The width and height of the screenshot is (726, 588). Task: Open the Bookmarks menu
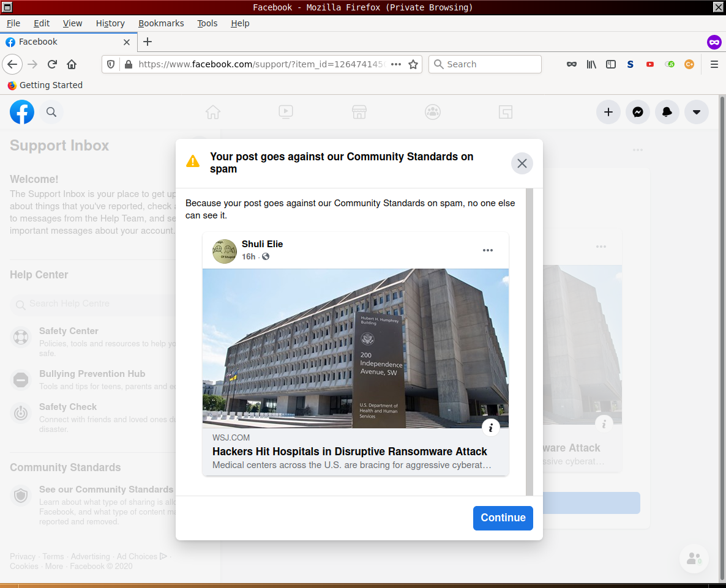(x=161, y=23)
